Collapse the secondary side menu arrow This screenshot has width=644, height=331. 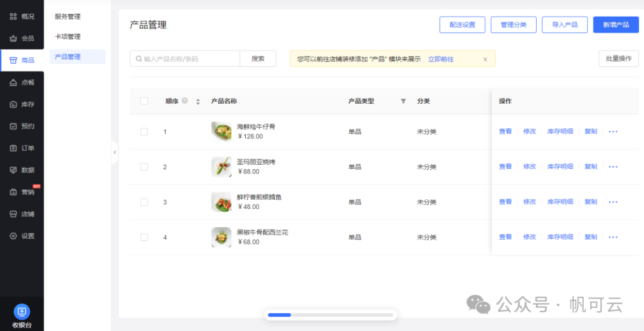pos(114,152)
